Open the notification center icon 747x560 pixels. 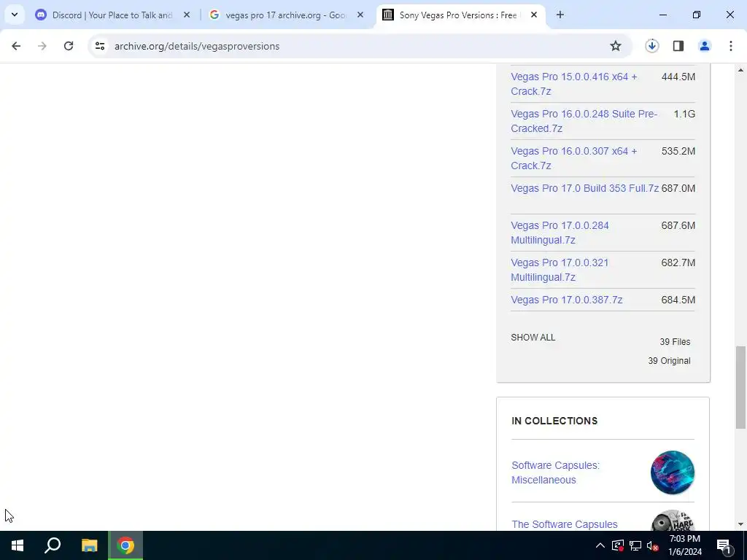click(724, 545)
